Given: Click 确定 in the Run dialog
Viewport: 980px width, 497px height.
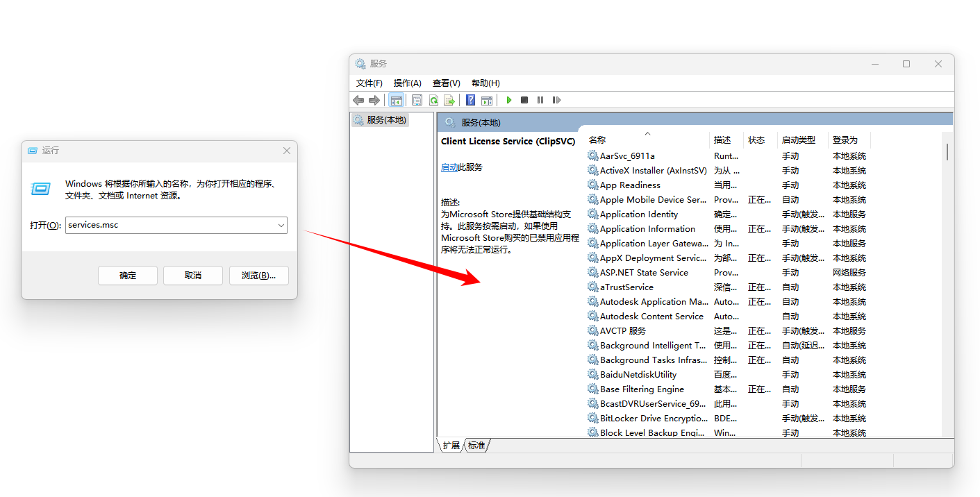Looking at the screenshot, I should [x=128, y=276].
